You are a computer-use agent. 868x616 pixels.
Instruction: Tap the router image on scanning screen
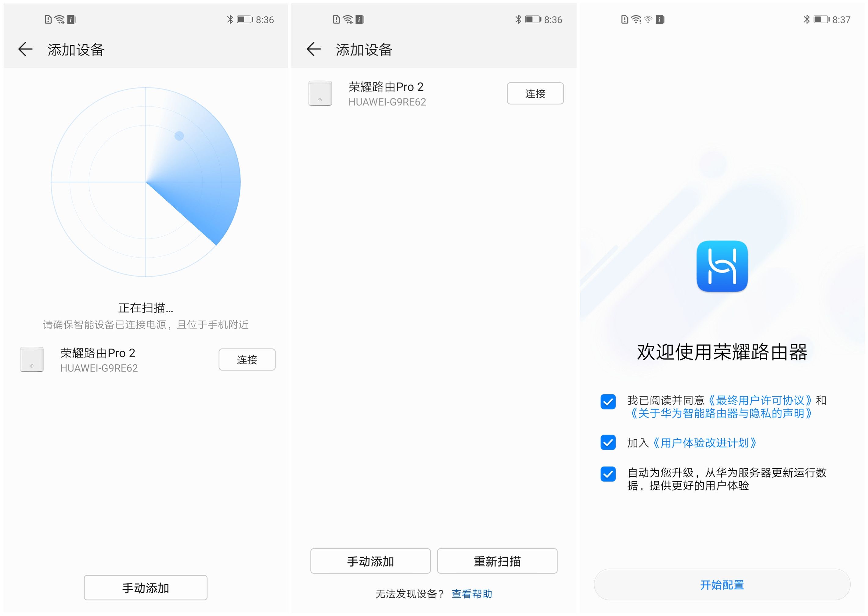[x=32, y=359]
